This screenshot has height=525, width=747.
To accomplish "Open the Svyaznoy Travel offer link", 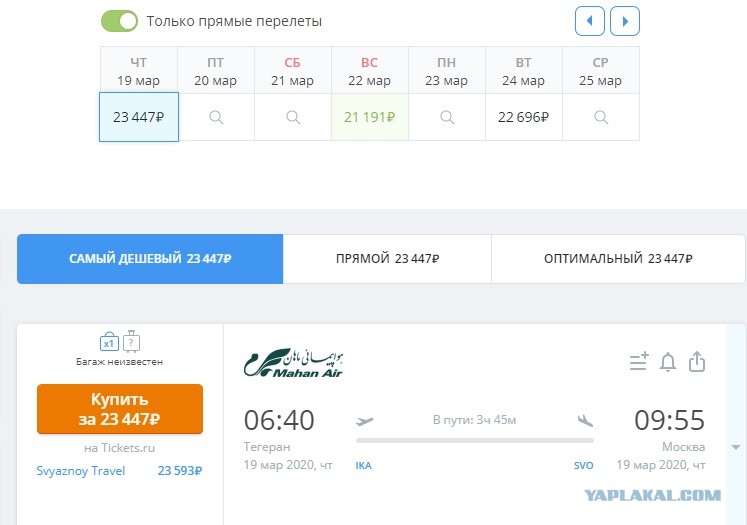I will pyautogui.click(x=81, y=471).
